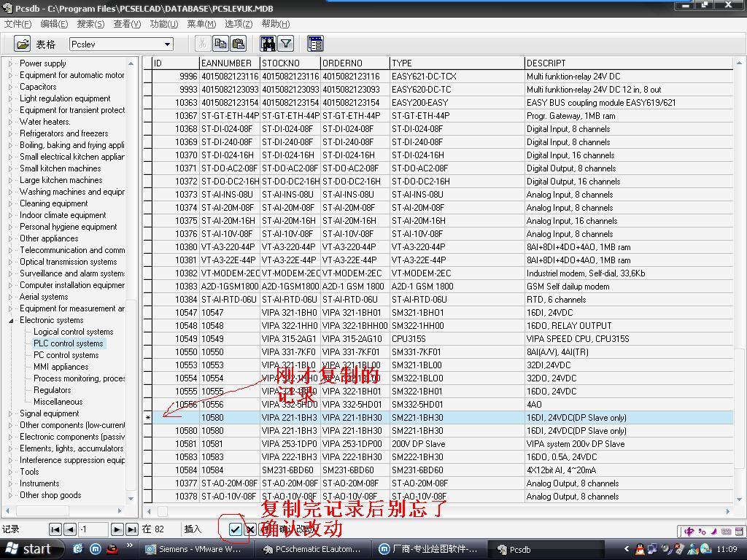Go to last record button
The width and height of the screenshot is (747, 560).
point(131,529)
